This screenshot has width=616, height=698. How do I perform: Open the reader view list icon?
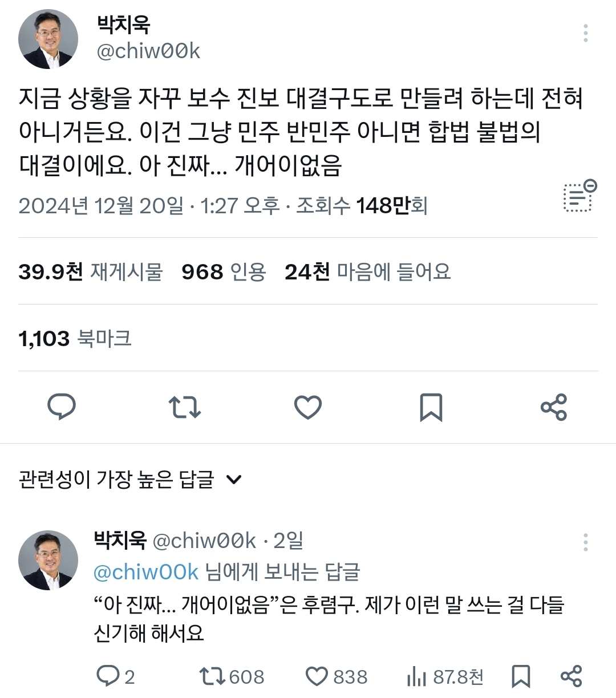tap(579, 197)
